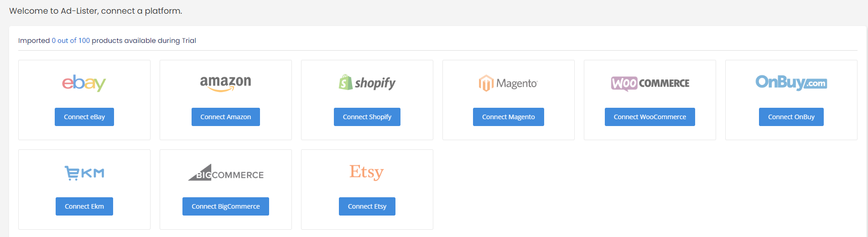The height and width of the screenshot is (237, 868).
Task: Click the eBay logo
Action: tap(84, 83)
